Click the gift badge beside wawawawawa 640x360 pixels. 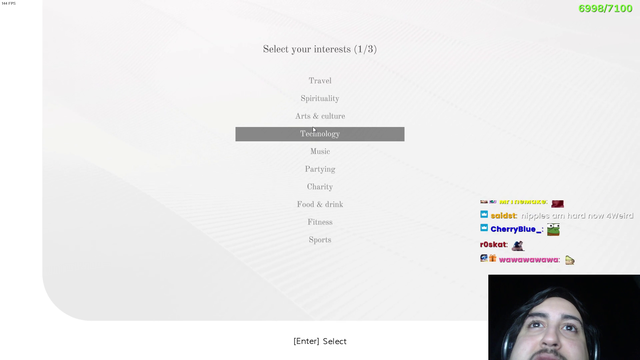(x=493, y=258)
